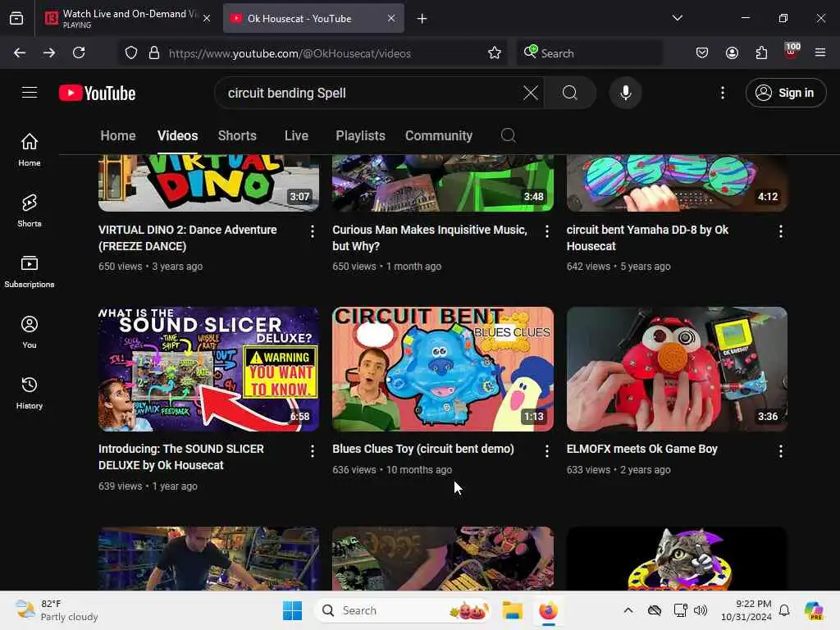List all tabs dropdown arrow

click(678, 18)
